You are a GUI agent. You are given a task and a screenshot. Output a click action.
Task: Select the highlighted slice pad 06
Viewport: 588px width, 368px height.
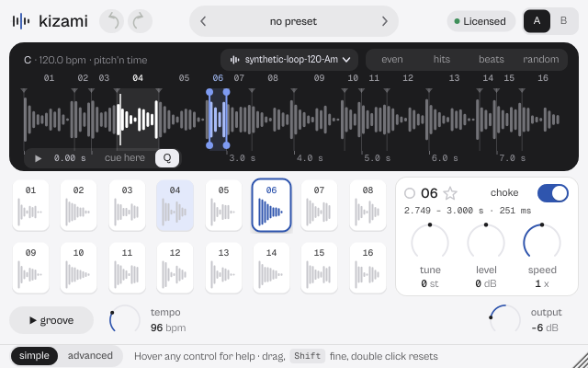pyautogui.click(x=272, y=205)
